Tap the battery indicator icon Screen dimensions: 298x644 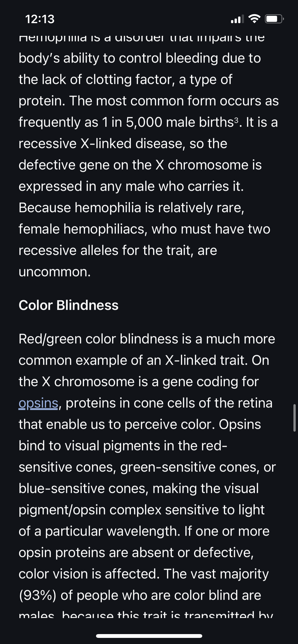point(274,19)
